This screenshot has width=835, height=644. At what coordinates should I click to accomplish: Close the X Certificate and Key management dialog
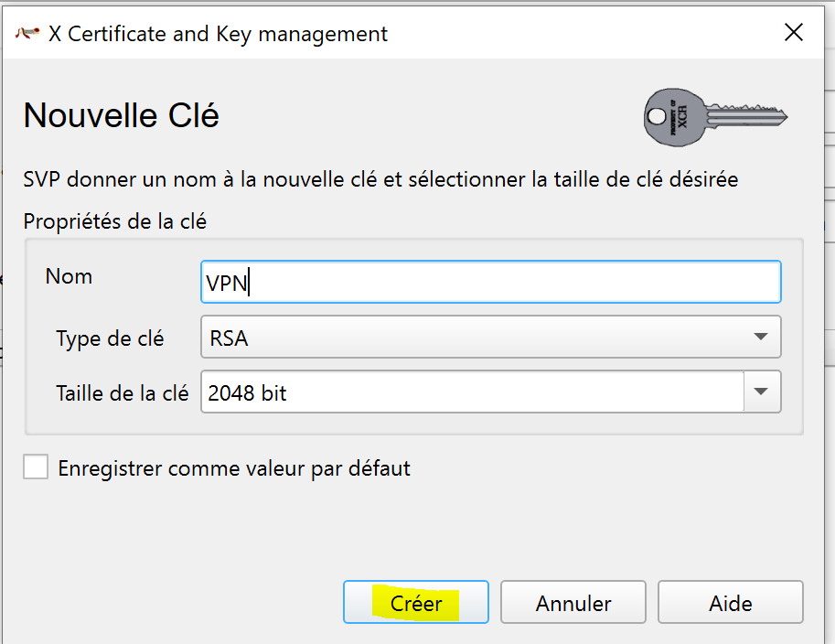[x=794, y=33]
